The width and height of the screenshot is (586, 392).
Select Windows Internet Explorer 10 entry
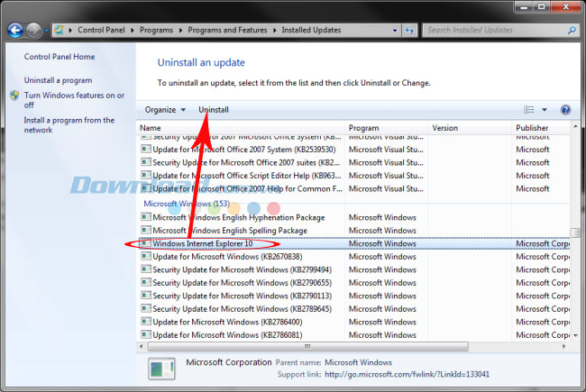pos(203,243)
